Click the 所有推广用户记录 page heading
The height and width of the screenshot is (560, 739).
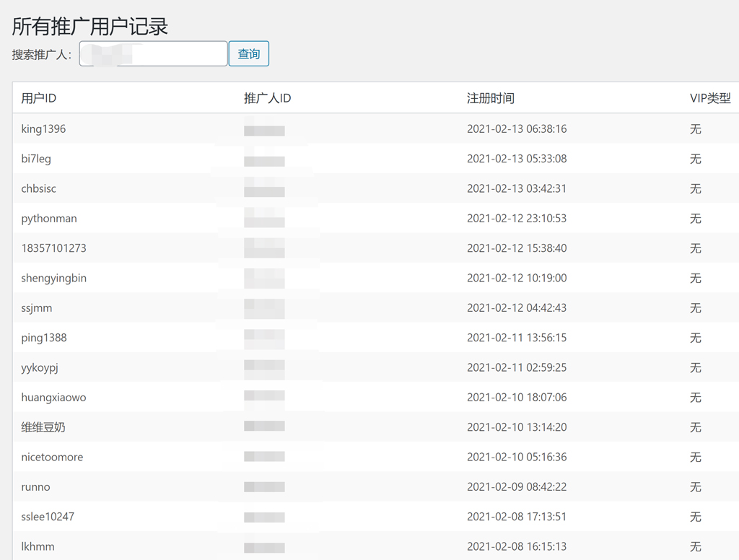point(90,26)
